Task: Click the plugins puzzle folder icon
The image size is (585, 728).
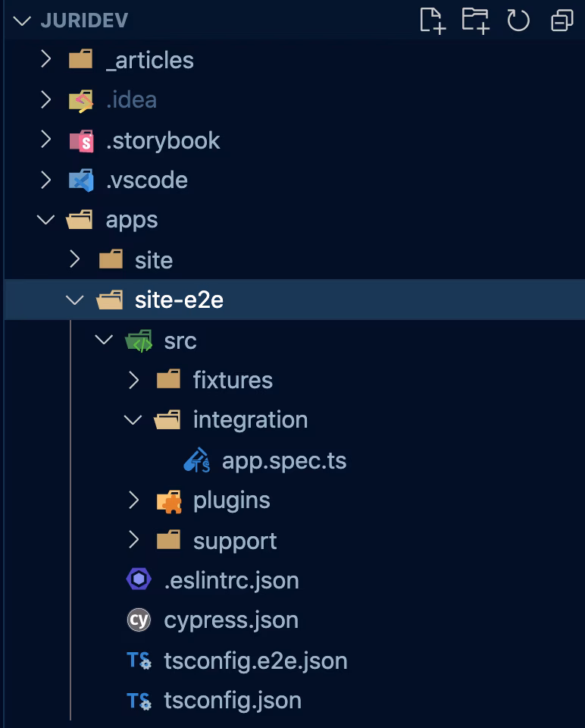Action: pyautogui.click(x=168, y=500)
